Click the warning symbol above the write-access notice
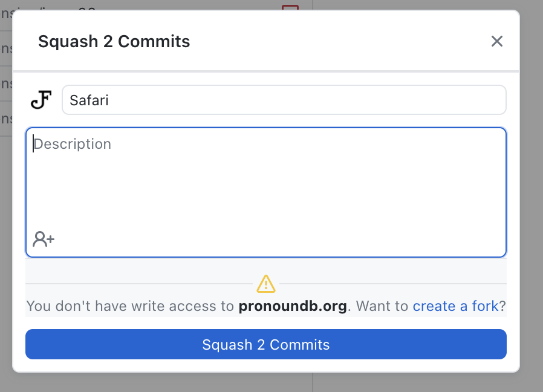 tap(266, 283)
